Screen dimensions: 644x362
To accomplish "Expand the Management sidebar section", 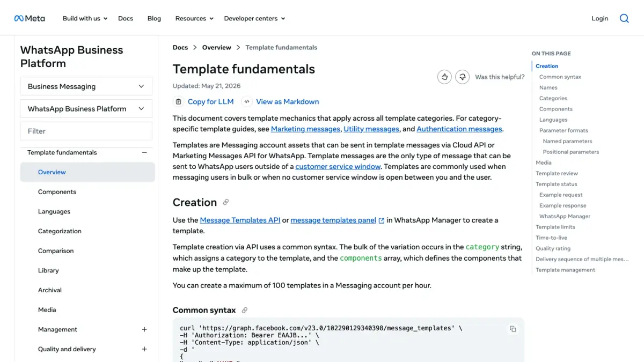I will coord(144,329).
